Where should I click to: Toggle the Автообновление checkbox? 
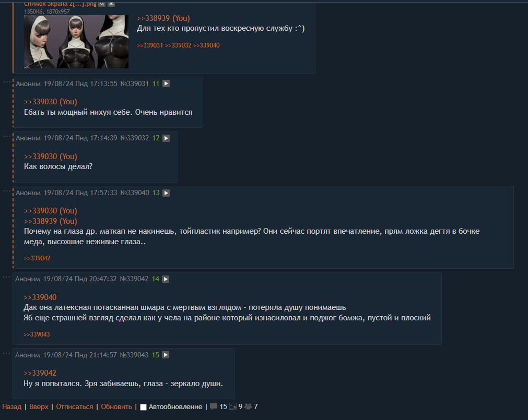(143, 407)
